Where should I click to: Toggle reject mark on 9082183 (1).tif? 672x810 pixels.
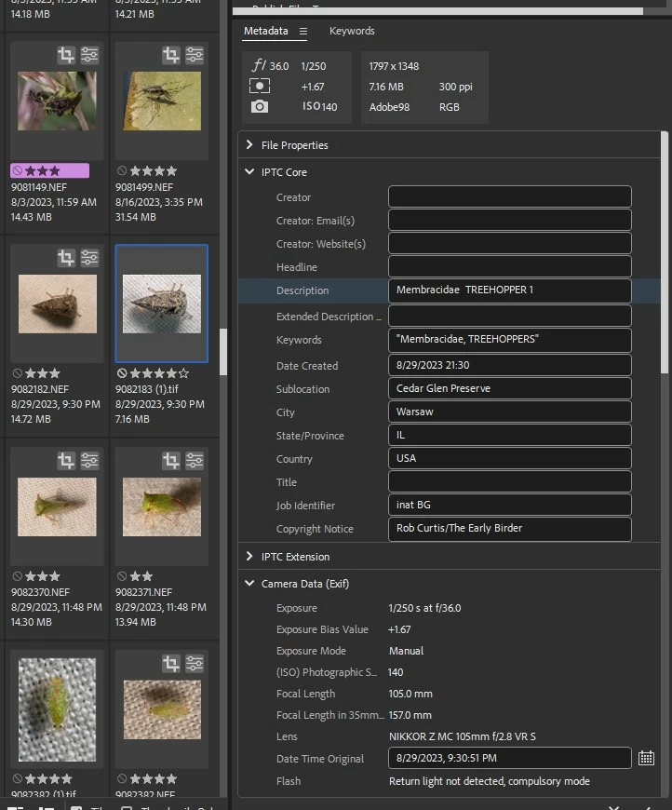pos(122,373)
